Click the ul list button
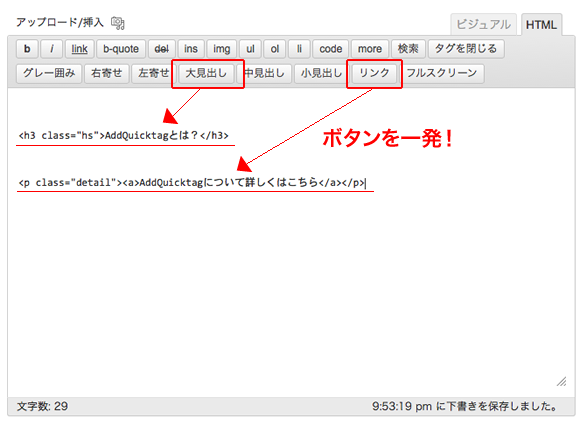The image size is (580, 426). [250, 49]
